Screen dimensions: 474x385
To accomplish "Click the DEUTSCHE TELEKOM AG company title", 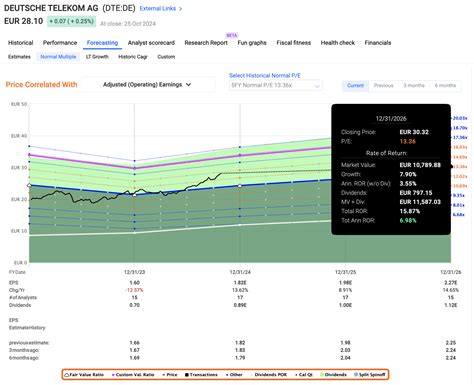I will click(51, 8).
